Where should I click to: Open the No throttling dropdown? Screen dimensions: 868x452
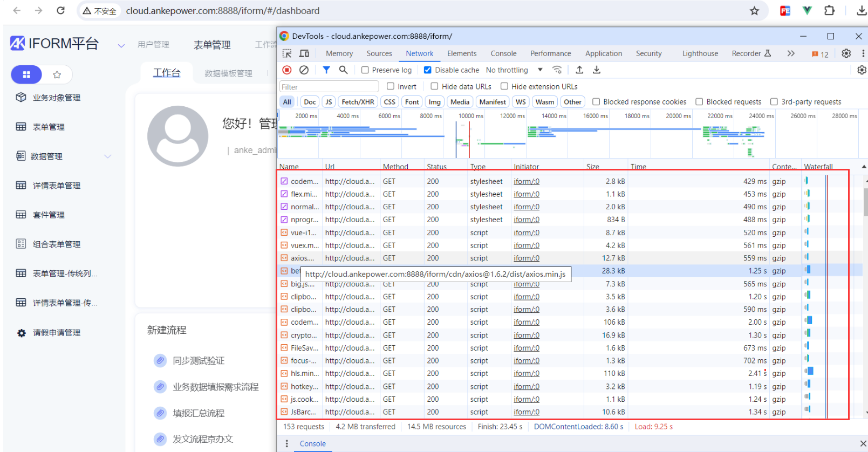[x=514, y=70]
